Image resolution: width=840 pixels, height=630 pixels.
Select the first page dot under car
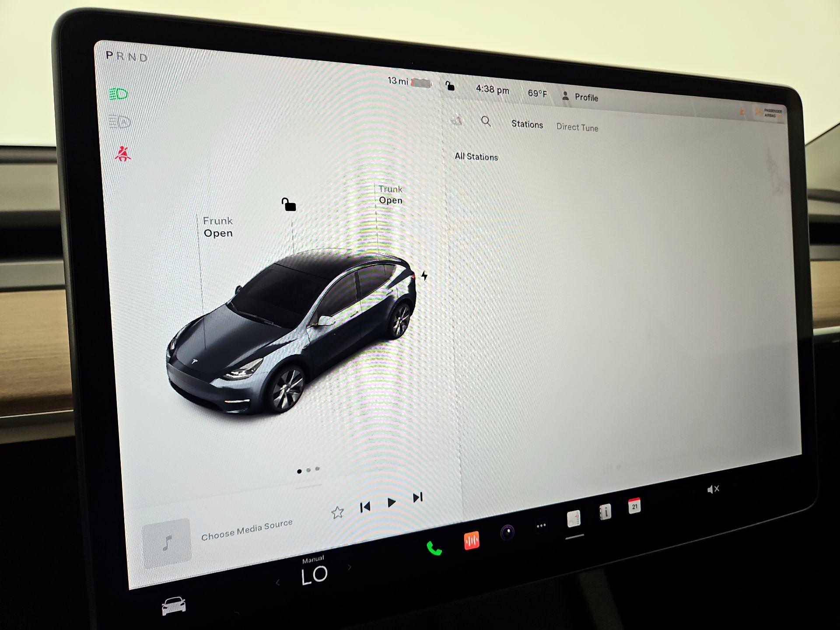click(299, 471)
